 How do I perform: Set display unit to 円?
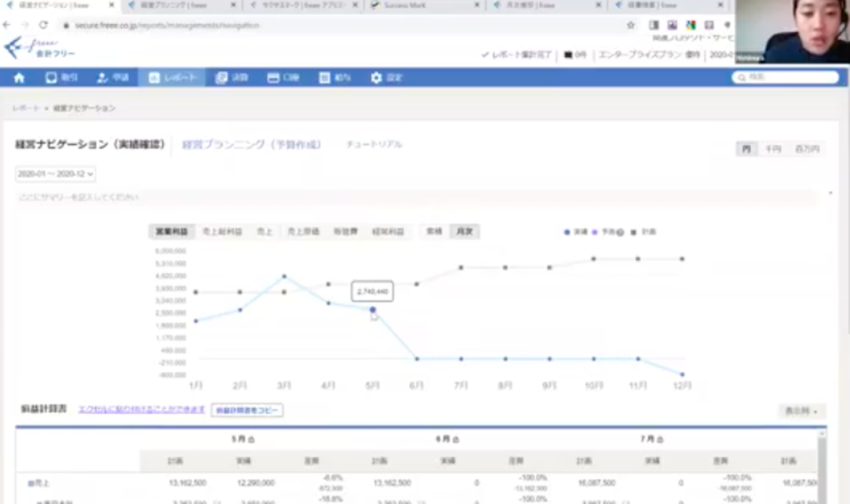tap(747, 149)
